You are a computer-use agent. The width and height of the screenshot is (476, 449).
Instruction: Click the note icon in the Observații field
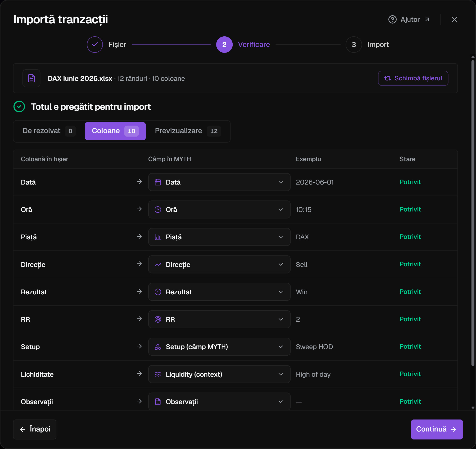point(158,402)
